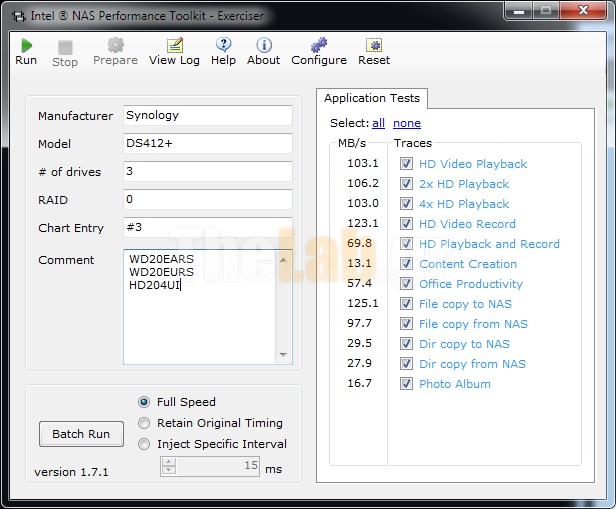Open the Configure gears icon
Image resolution: width=616 pixels, height=509 pixels.
pyautogui.click(x=319, y=45)
